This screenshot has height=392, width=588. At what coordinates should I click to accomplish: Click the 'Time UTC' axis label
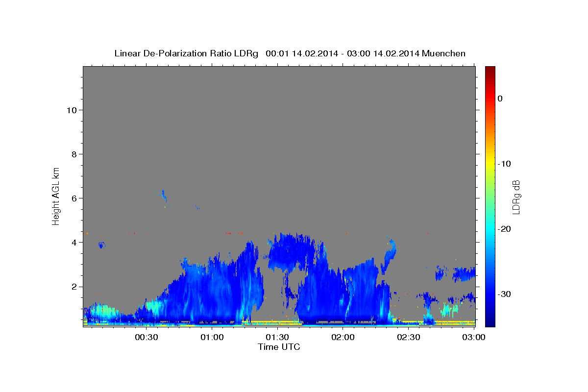coord(279,347)
